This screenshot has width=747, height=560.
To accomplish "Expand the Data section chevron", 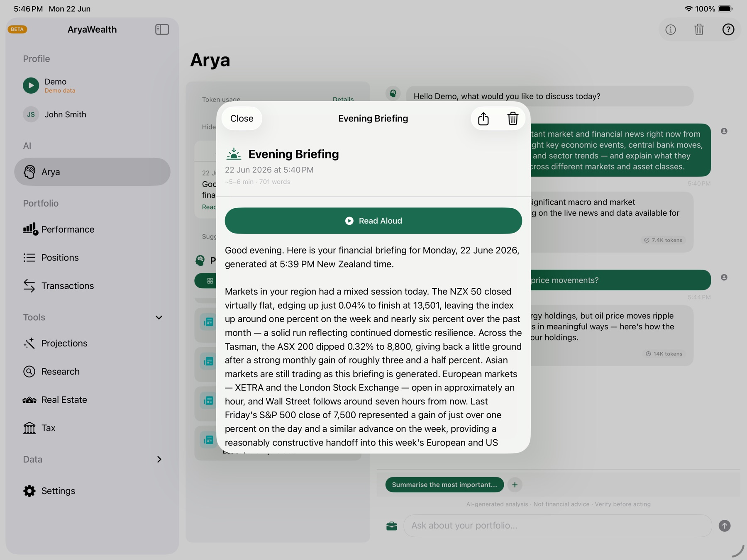I will pyautogui.click(x=159, y=459).
